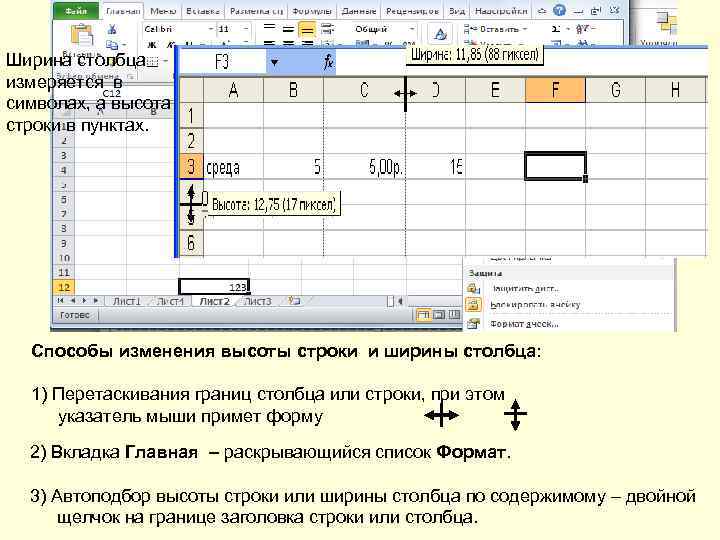This screenshot has width=720, height=540.
Task: Switch to the Формулы ribbon tab
Action: [312, 11]
